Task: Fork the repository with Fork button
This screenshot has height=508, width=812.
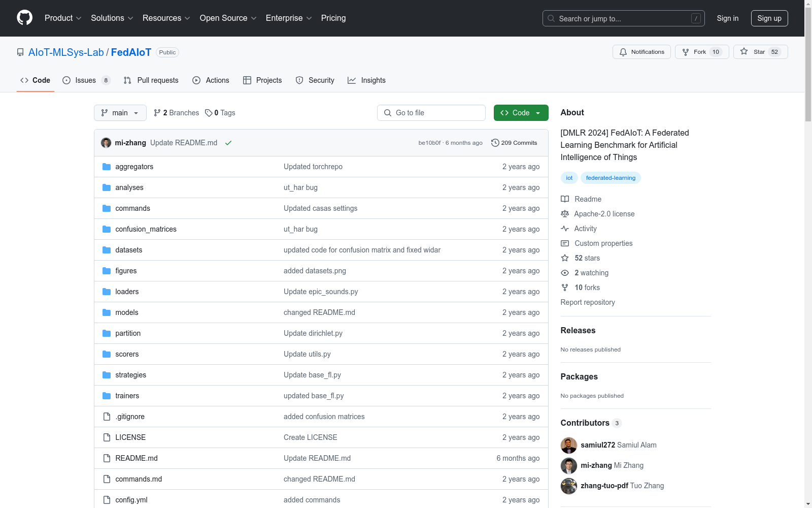Action: [x=702, y=52]
